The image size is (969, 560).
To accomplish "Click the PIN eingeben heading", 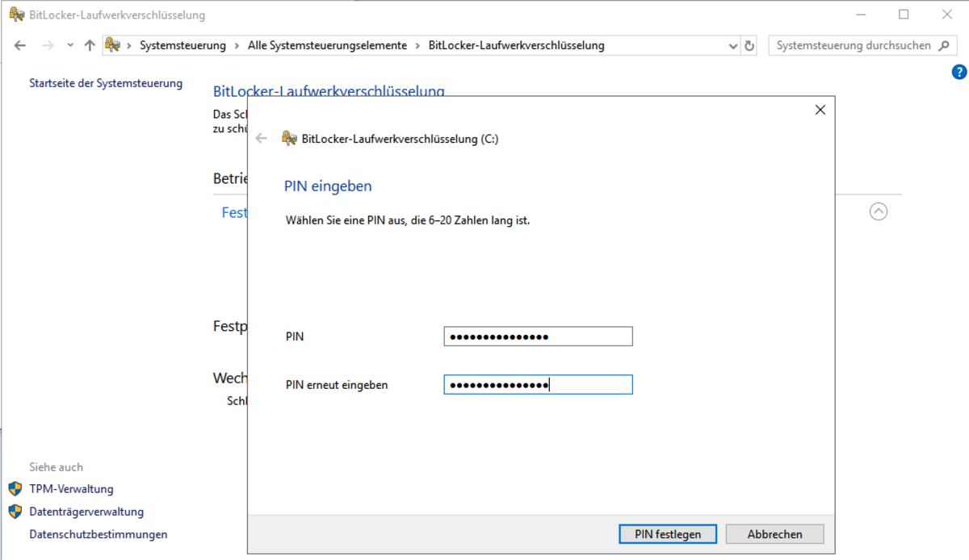I will (328, 186).
